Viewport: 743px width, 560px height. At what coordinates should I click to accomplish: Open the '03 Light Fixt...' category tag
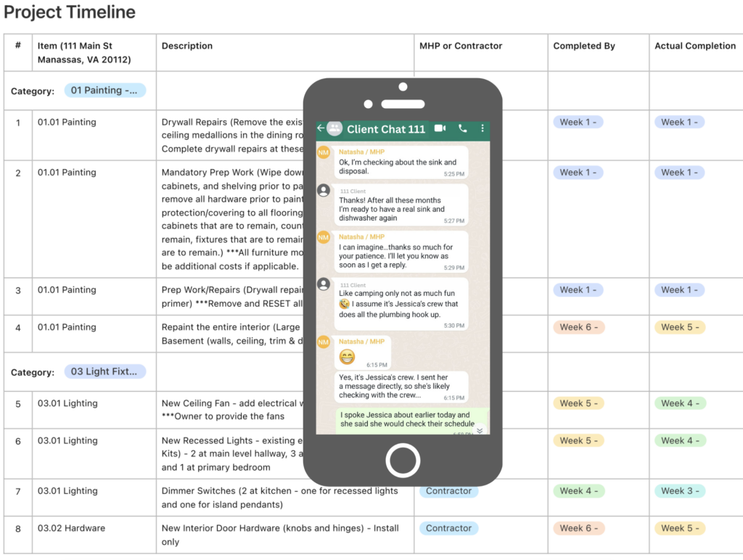pos(104,372)
